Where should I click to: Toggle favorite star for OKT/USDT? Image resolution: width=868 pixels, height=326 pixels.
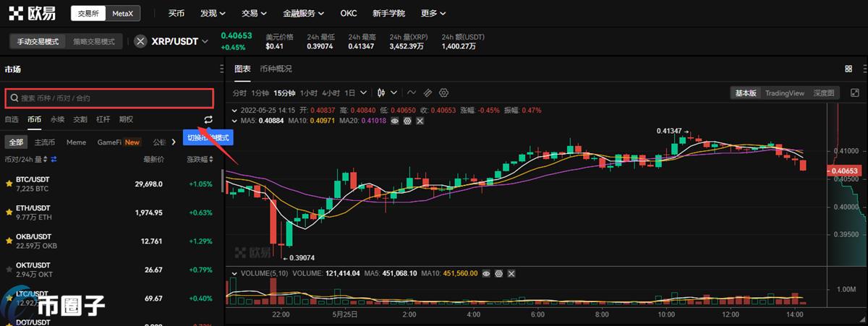click(x=9, y=270)
